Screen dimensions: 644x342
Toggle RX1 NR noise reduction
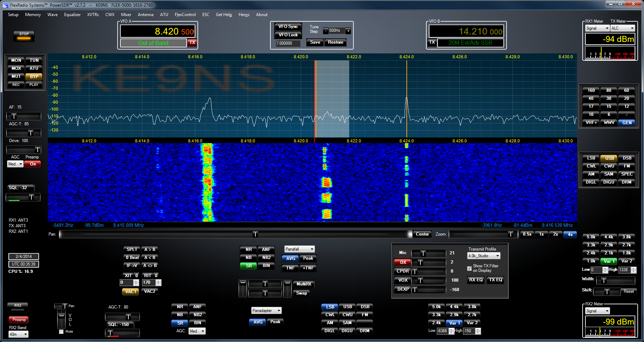tap(248, 250)
